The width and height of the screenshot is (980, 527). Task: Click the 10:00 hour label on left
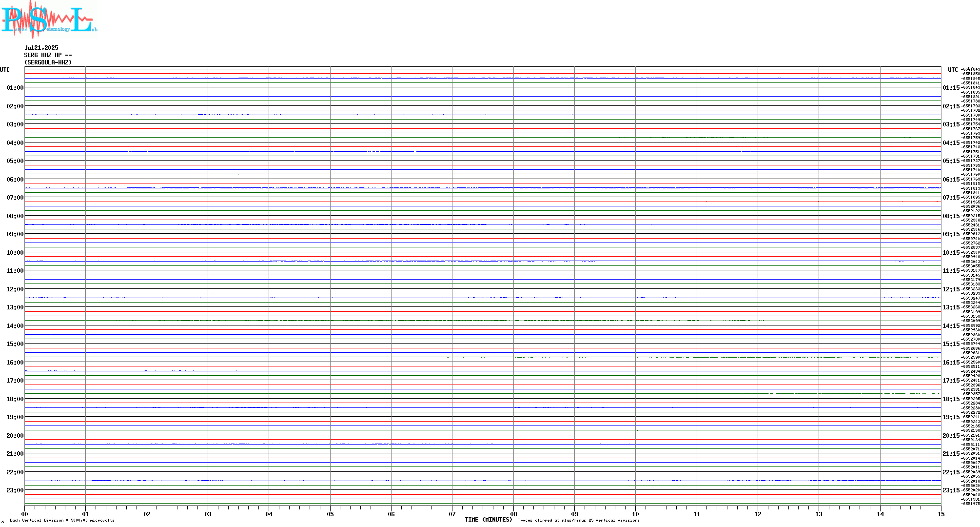15,253
